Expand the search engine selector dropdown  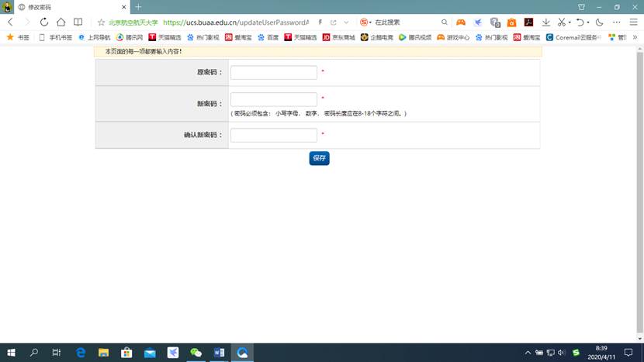point(370,22)
